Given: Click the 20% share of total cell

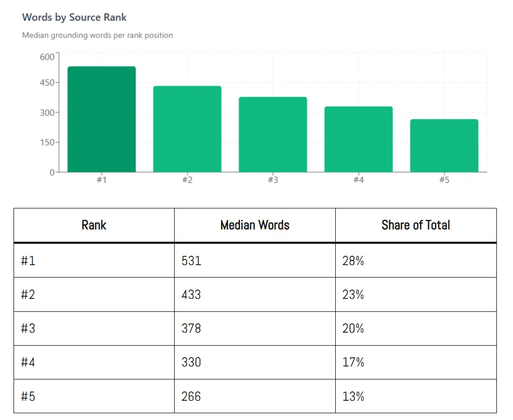Looking at the screenshot, I should click(x=416, y=329).
